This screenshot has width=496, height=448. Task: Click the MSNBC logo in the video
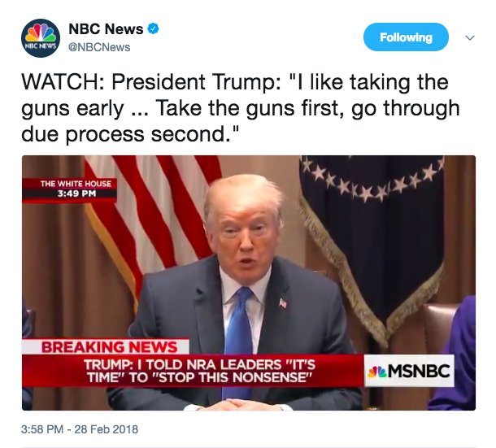[409, 371]
